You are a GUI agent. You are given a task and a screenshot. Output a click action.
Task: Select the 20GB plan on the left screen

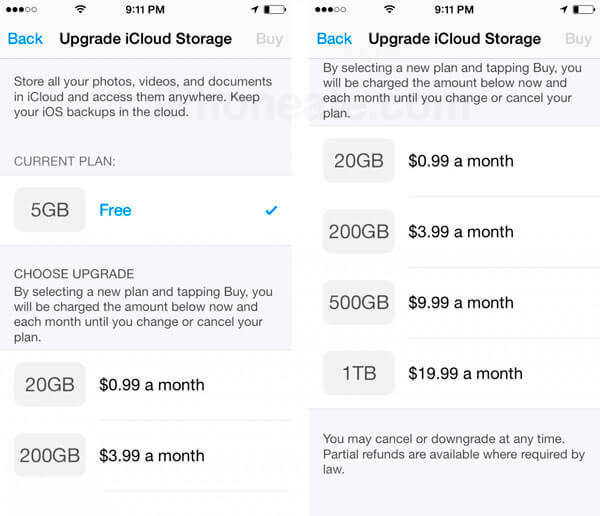coord(150,385)
